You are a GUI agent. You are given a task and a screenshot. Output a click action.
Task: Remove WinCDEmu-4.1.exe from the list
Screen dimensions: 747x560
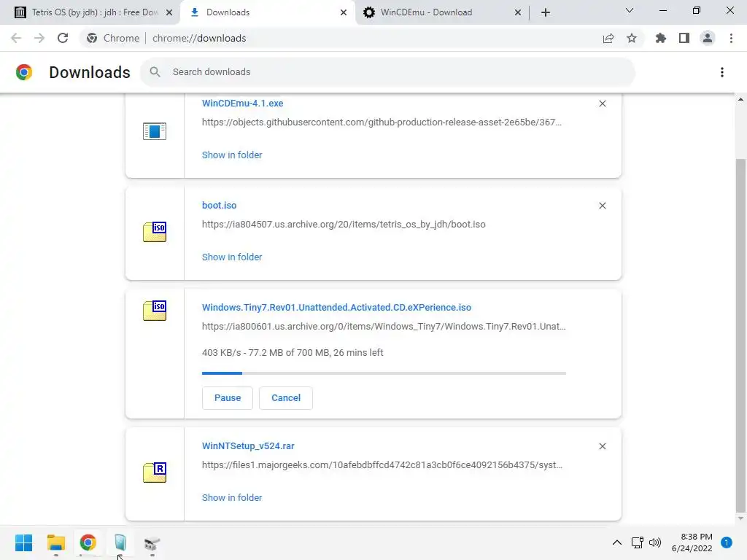coord(602,104)
